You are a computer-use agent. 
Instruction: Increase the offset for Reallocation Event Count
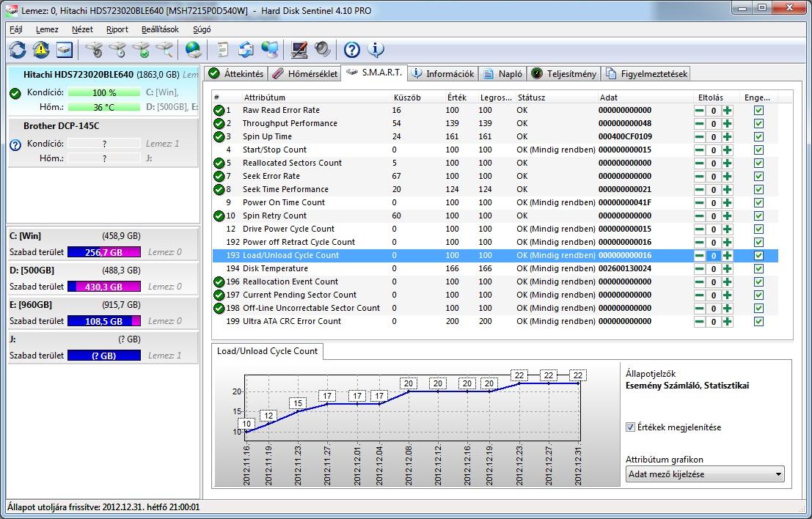(x=727, y=282)
